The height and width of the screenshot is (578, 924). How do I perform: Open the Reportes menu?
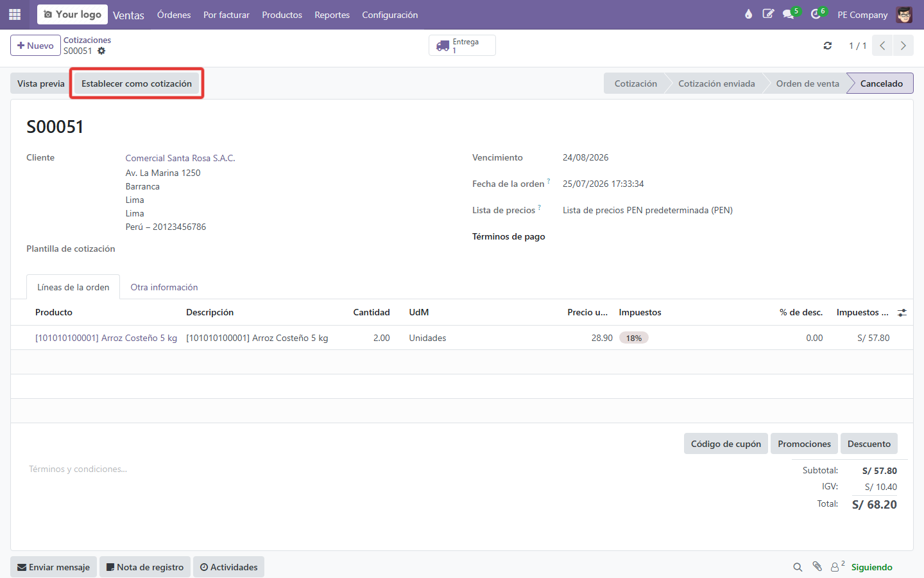pyautogui.click(x=332, y=15)
